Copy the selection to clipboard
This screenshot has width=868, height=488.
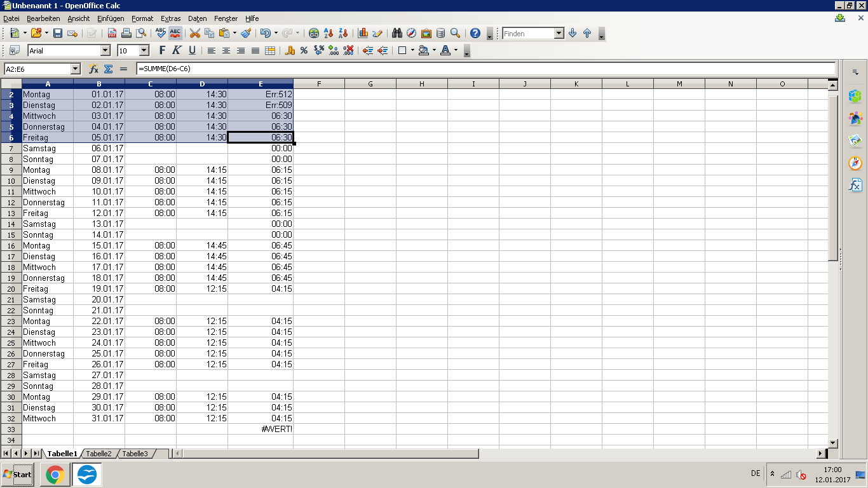[x=209, y=33]
